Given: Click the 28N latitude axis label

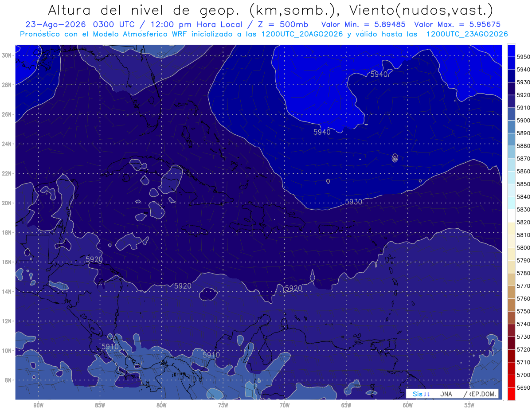Looking at the screenshot, I should 7,85.
